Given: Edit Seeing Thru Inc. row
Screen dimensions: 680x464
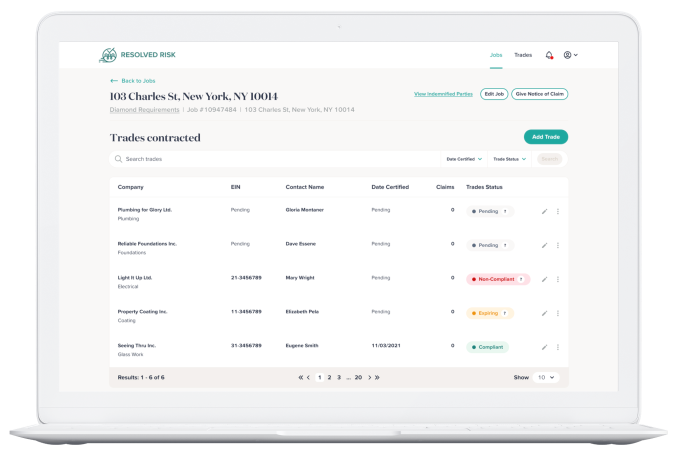Looking at the screenshot, I should point(544,347).
